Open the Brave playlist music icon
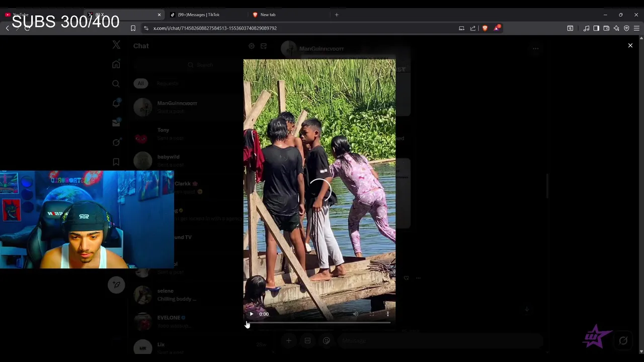The width and height of the screenshot is (644, 362). point(586,28)
